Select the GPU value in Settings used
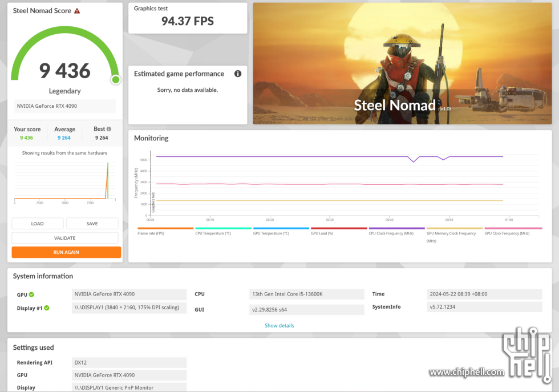Image resolution: width=559 pixels, height=392 pixels. click(129, 375)
